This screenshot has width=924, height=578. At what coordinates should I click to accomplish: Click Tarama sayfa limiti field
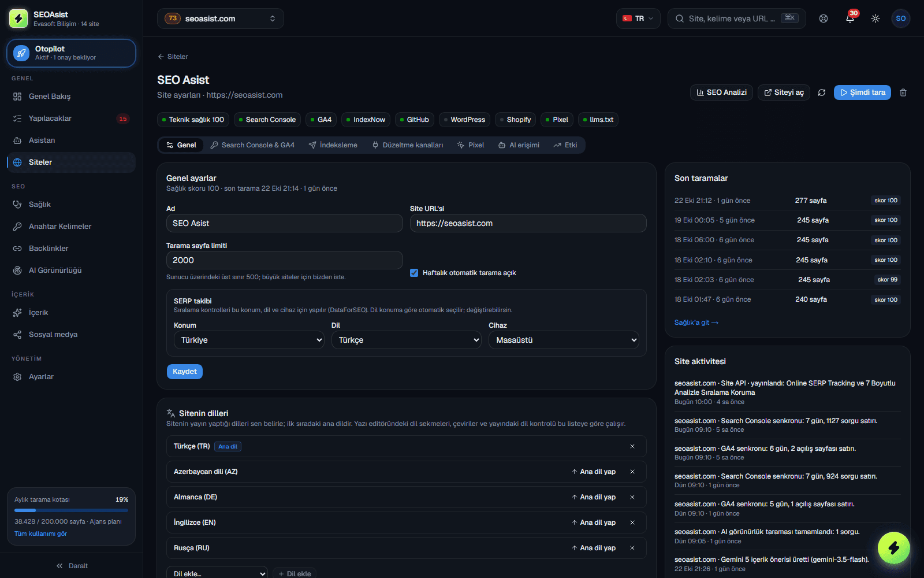pos(284,260)
